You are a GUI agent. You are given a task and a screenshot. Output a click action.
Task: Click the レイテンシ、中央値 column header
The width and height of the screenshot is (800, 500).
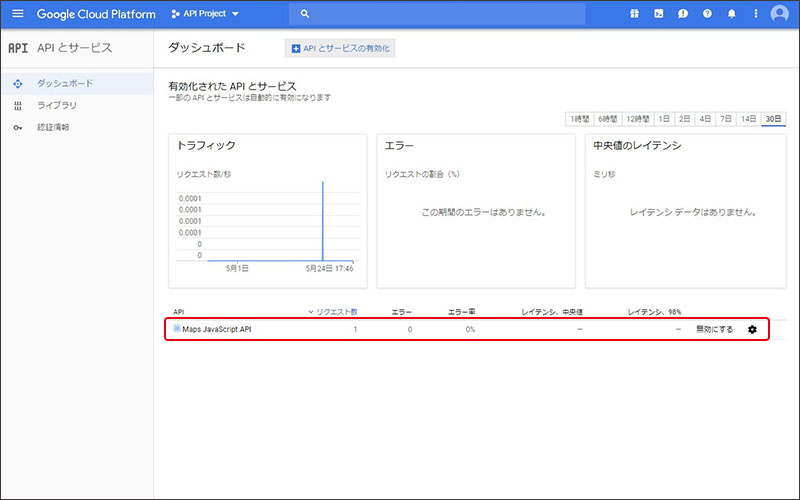click(x=552, y=312)
